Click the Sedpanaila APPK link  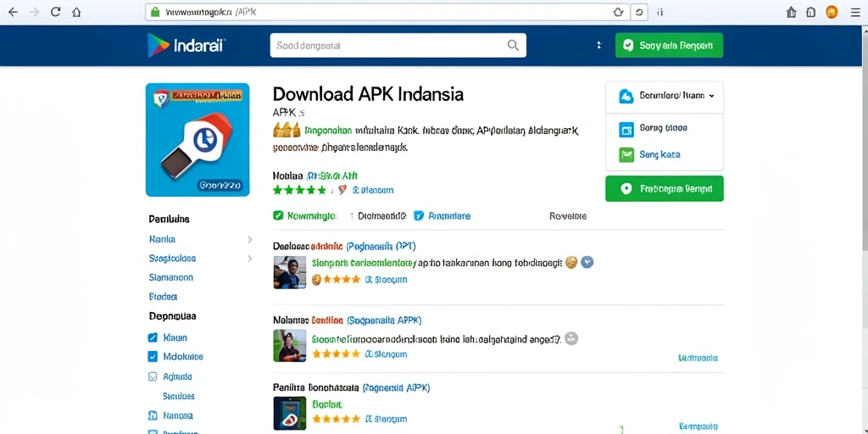point(384,320)
